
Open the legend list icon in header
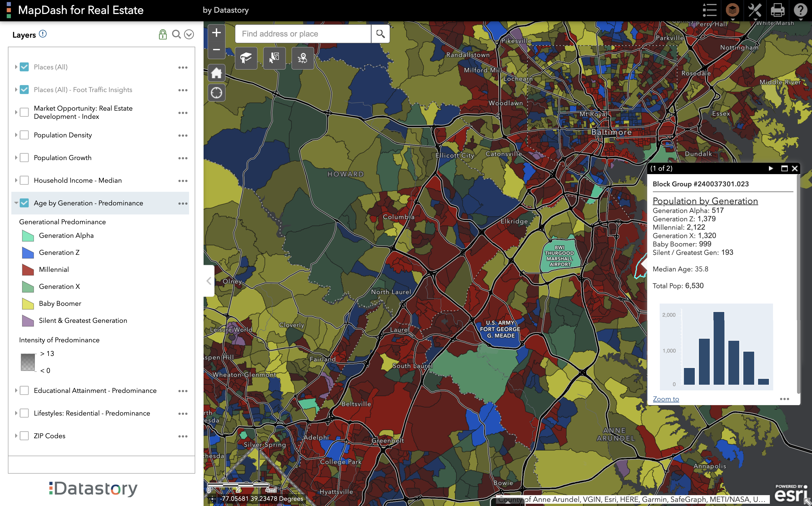point(709,10)
